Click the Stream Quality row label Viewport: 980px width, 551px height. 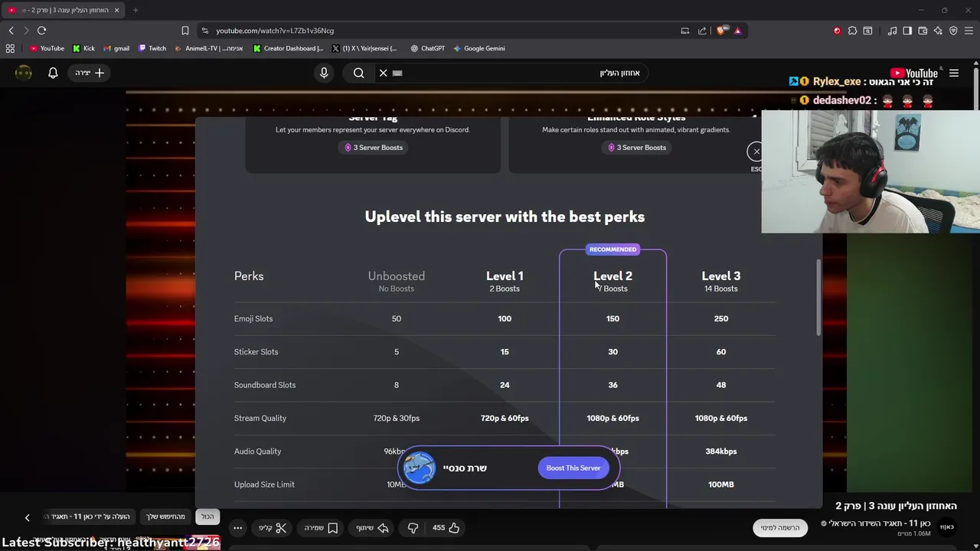coord(260,418)
